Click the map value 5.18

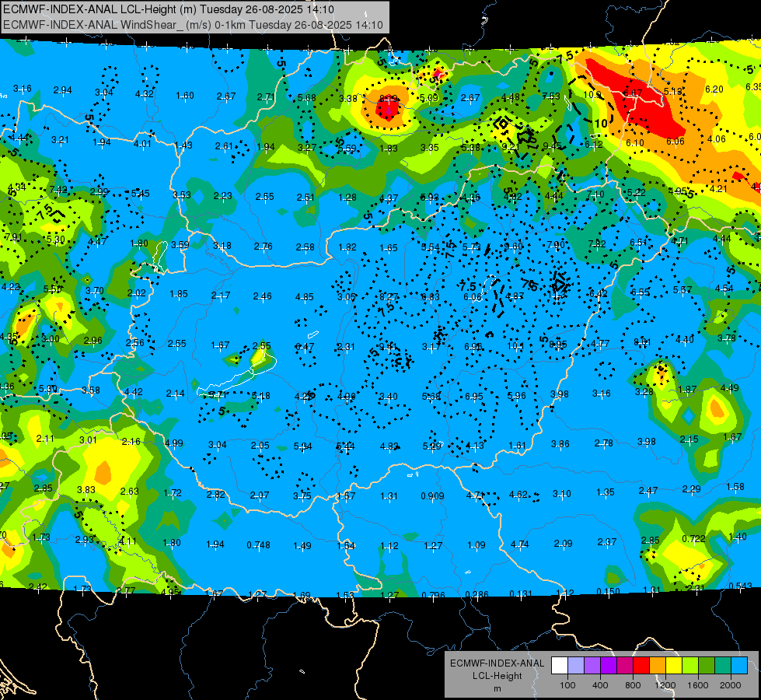(260, 396)
